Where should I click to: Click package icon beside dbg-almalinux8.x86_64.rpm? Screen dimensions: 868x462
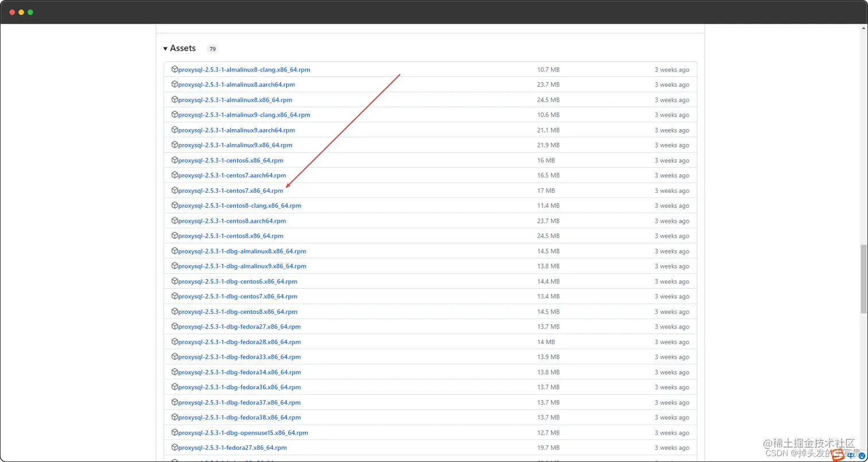pos(175,251)
